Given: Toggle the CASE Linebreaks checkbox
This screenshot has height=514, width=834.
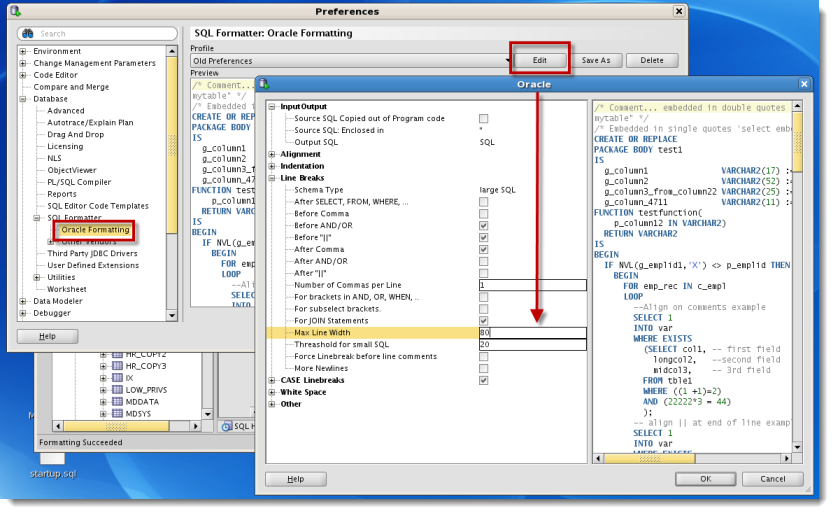Looking at the screenshot, I should pos(483,380).
